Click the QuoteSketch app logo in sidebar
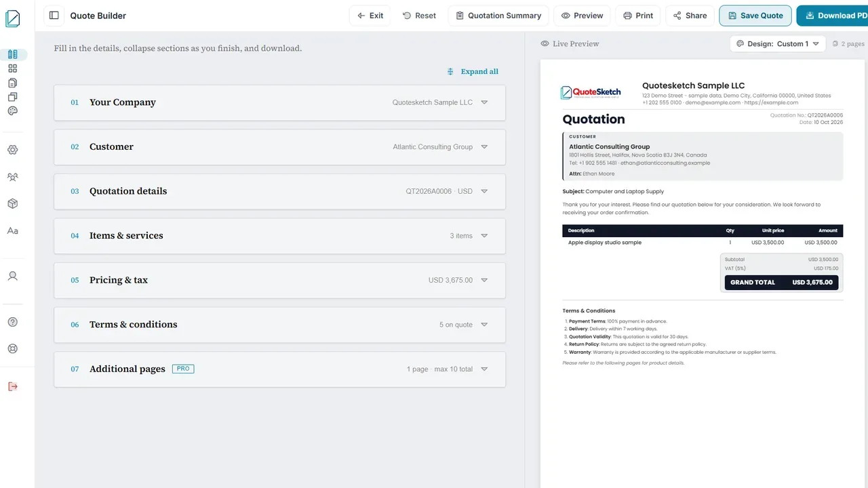868x488 pixels. pyautogui.click(x=13, y=18)
